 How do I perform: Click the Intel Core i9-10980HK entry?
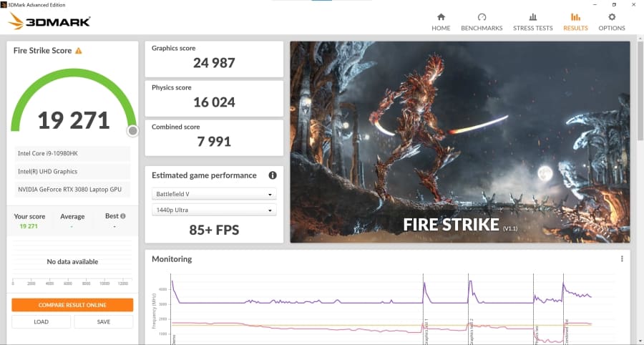[72, 153]
